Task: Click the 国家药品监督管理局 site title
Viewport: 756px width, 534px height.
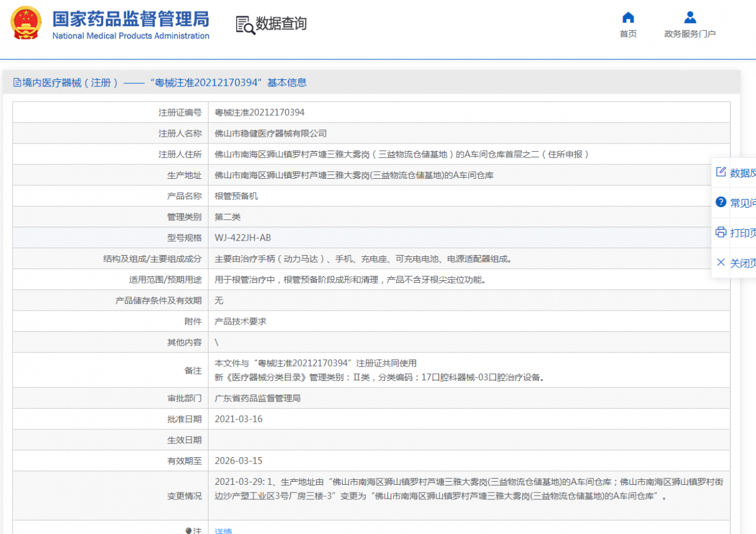Action: [x=130, y=19]
